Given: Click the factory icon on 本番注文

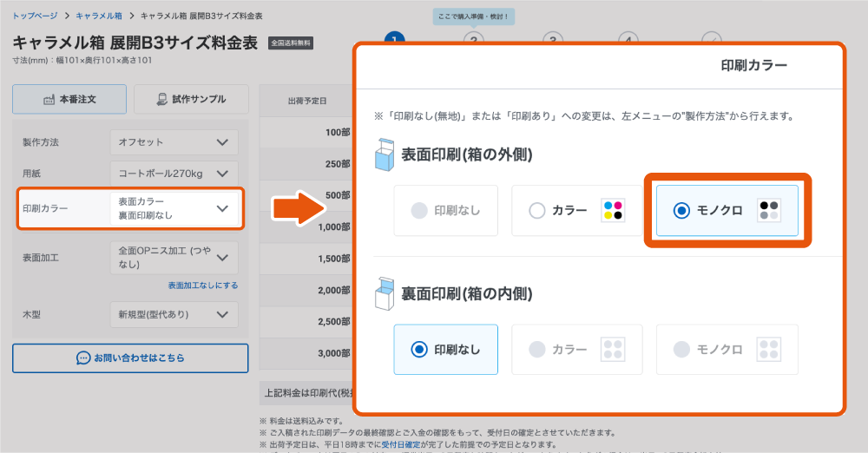Looking at the screenshot, I should (49, 100).
